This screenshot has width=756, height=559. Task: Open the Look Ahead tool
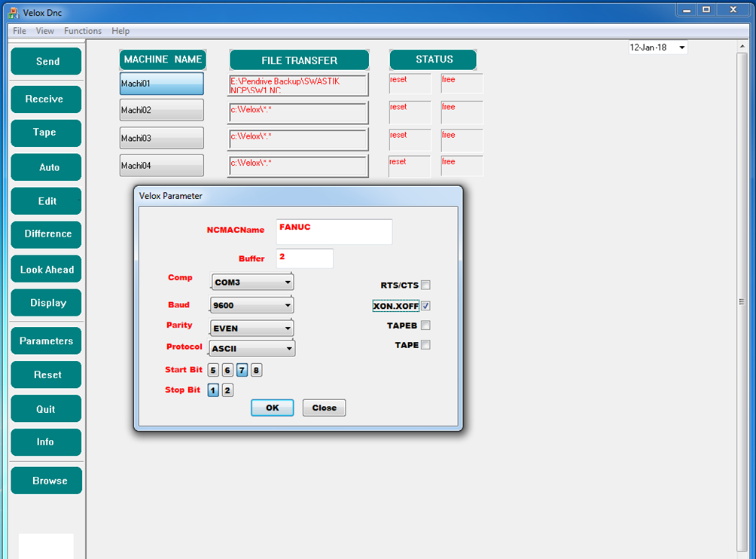point(46,270)
